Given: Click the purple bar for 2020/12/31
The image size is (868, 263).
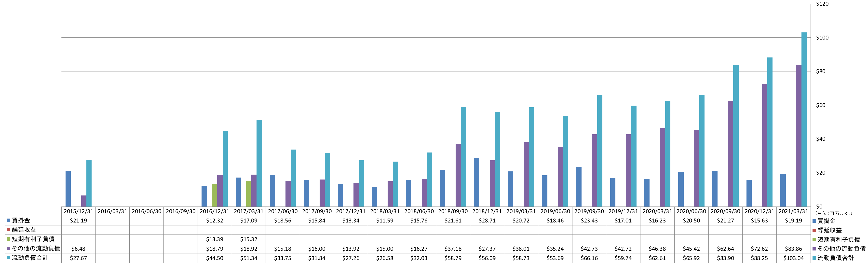Looking at the screenshot, I should tap(765, 145).
